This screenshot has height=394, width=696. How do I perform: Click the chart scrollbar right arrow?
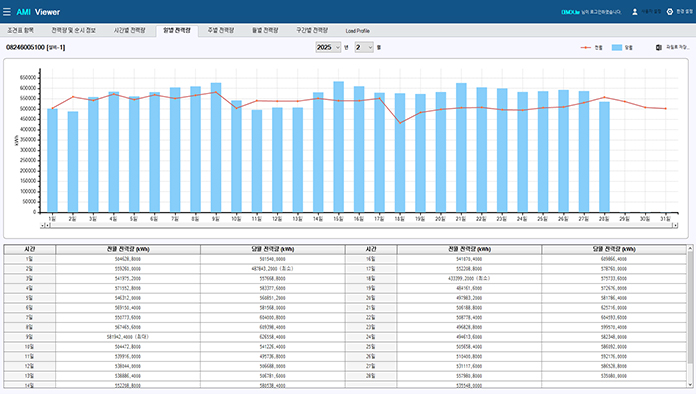(x=675, y=225)
